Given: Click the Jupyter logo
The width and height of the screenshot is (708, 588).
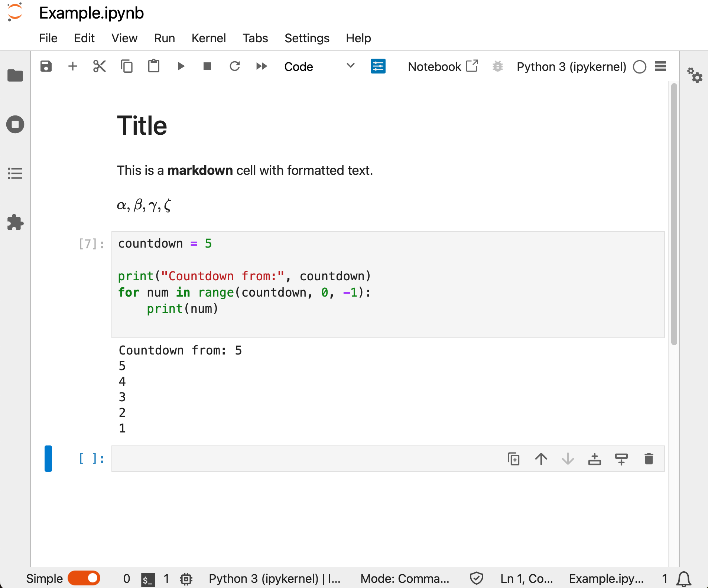Looking at the screenshot, I should click(15, 12).
